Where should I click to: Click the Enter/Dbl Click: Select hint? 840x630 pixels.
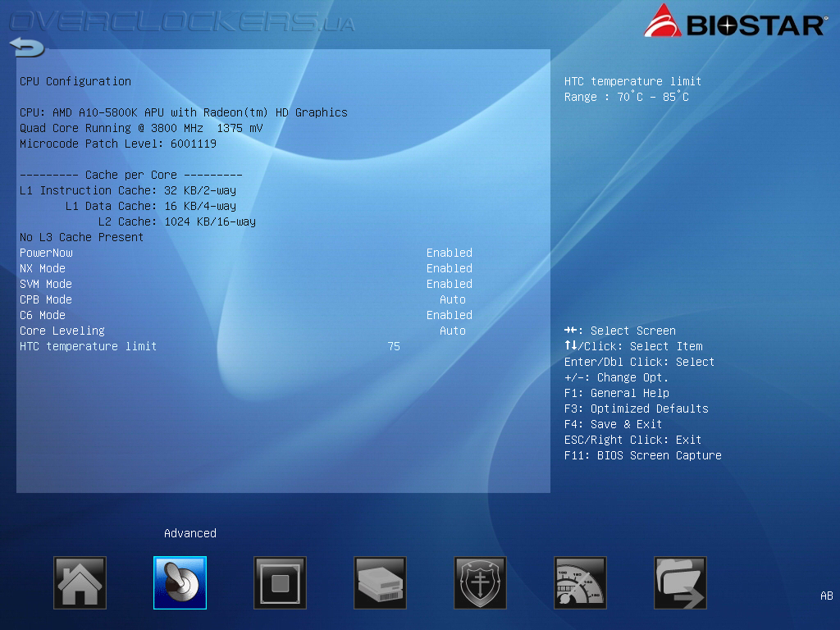(x=639, y=362)
